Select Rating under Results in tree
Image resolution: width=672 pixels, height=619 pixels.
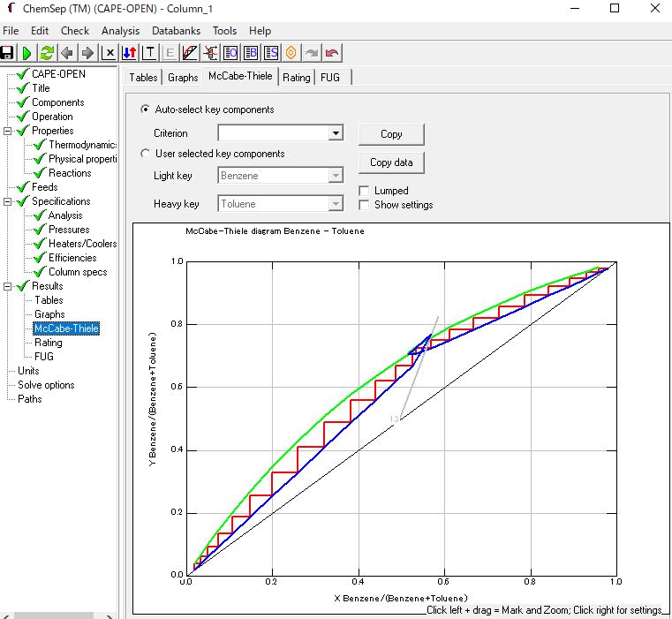[48, 343]
